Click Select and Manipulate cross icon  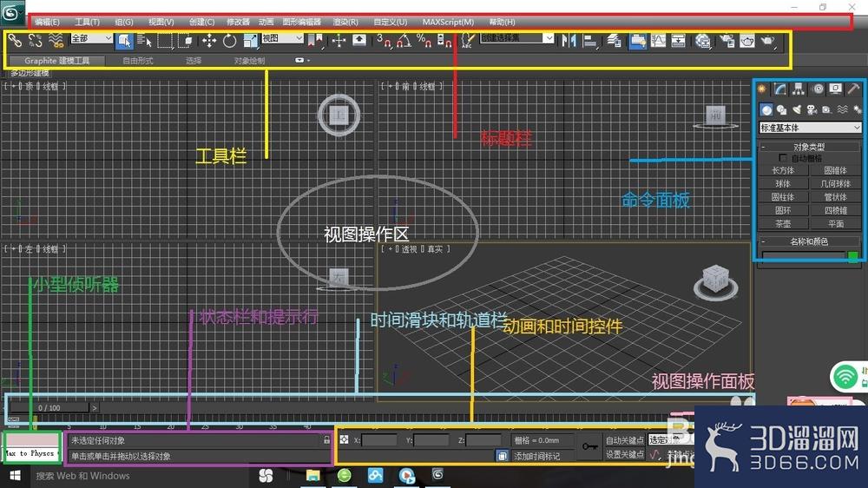[x=339, y=41]
